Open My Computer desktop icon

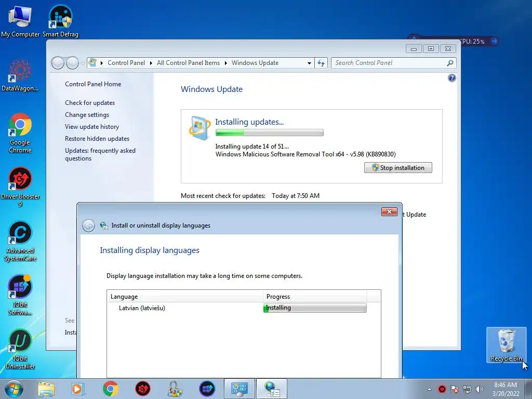pyautogui.click(x=20, y=21)
